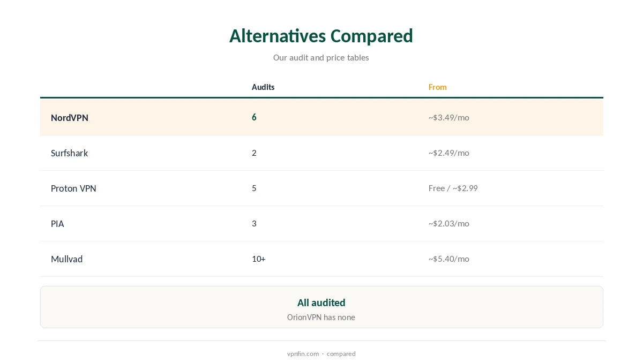
Task: Click the subtitle 'Our audit and price tables'
Action: [x=321, y=57]
